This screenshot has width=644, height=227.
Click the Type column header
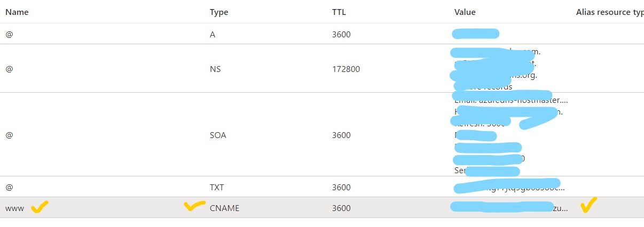pyautogui.click(x=219, y=12)
